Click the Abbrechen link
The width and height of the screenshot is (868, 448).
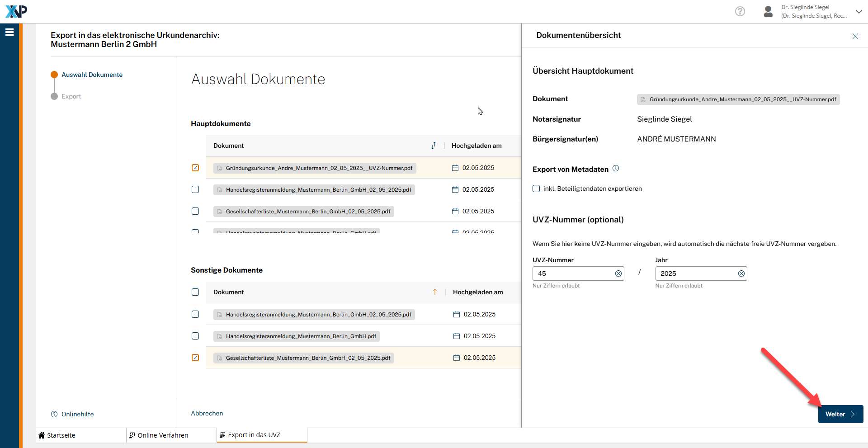(207, 413)
